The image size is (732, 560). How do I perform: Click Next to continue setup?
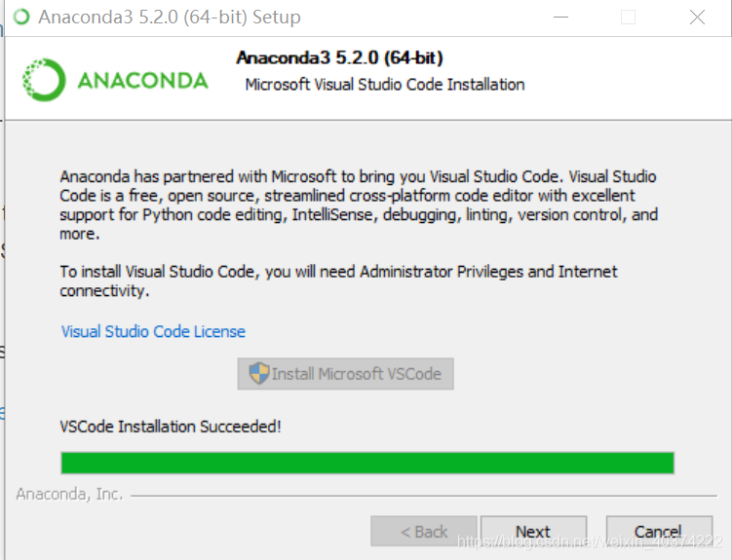point(533,532)
